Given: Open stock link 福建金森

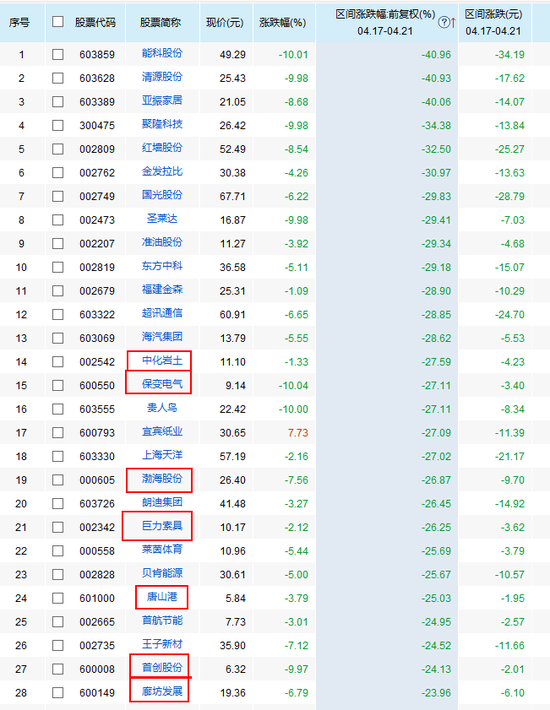Looking at the screenshot, I should (162, 289).
